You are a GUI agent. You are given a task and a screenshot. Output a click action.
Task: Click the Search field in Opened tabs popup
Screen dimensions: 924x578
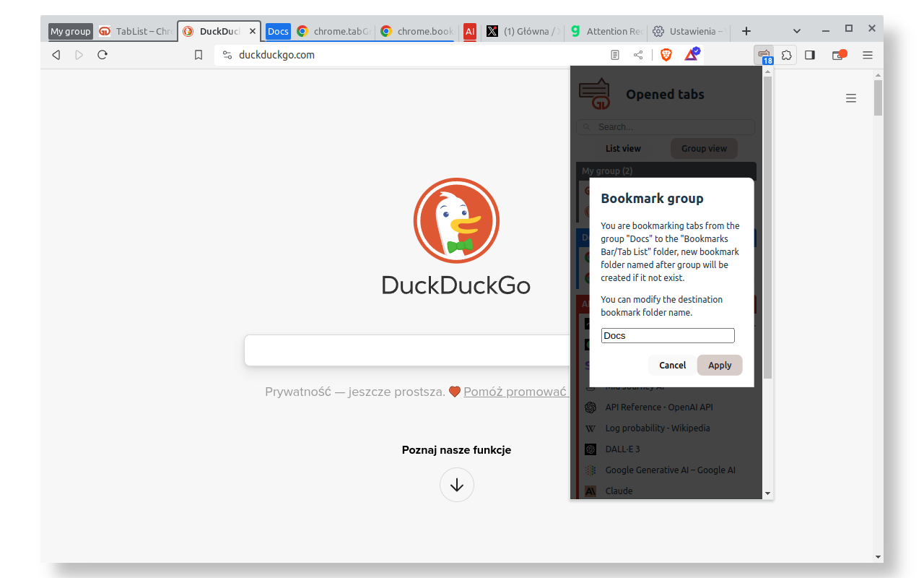[666, 127]
